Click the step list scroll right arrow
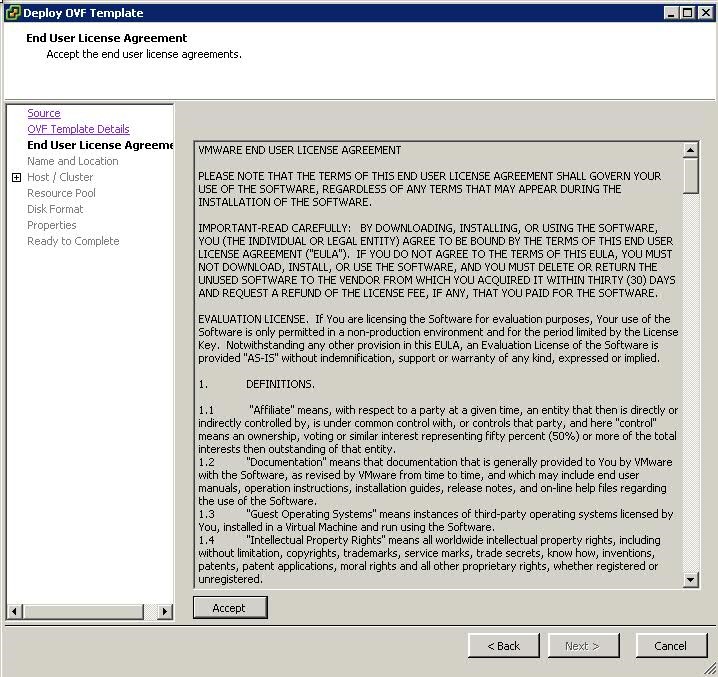Viewport: 718px width, 677px height. (x=165, y=611)
